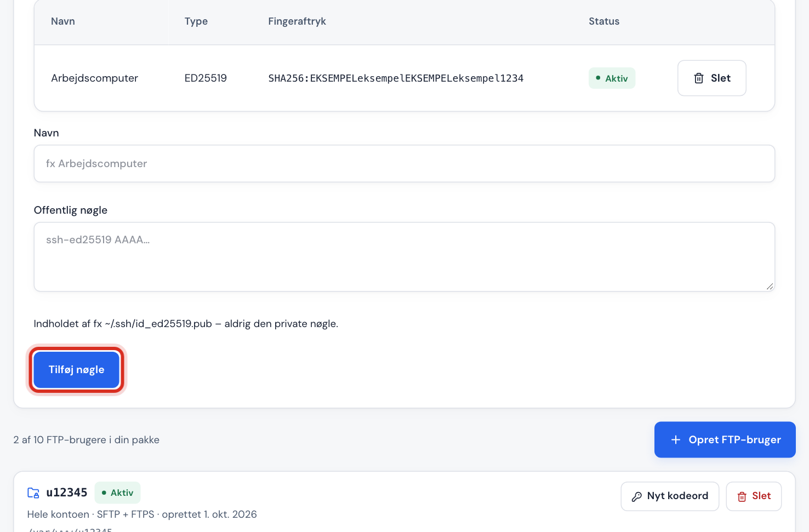
Task: Generate a new password with Nyt kodeord
Action: [x=670, y=496]
